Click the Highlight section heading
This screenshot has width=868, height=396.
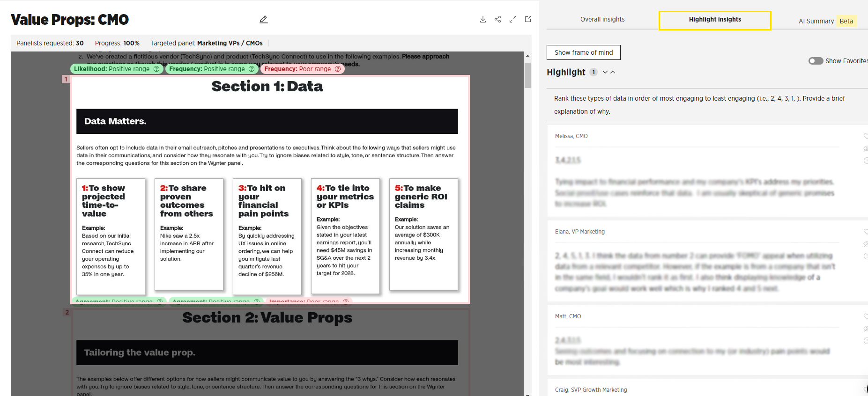coord(566,72)
